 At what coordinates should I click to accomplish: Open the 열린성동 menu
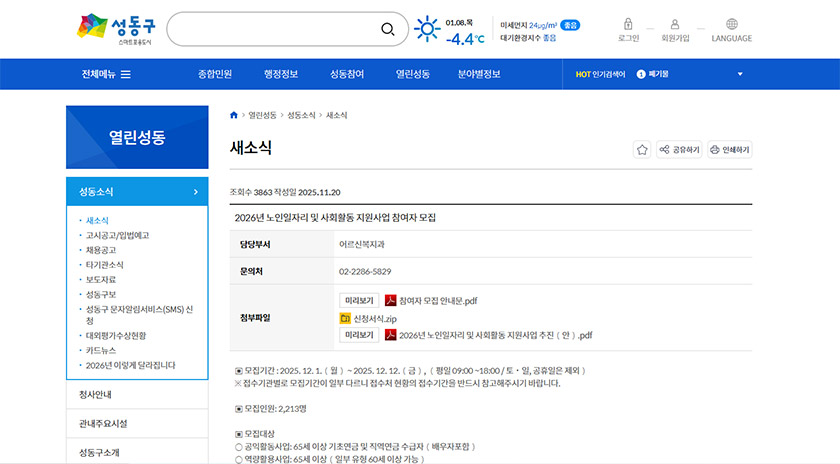click(x=412, y=74)
